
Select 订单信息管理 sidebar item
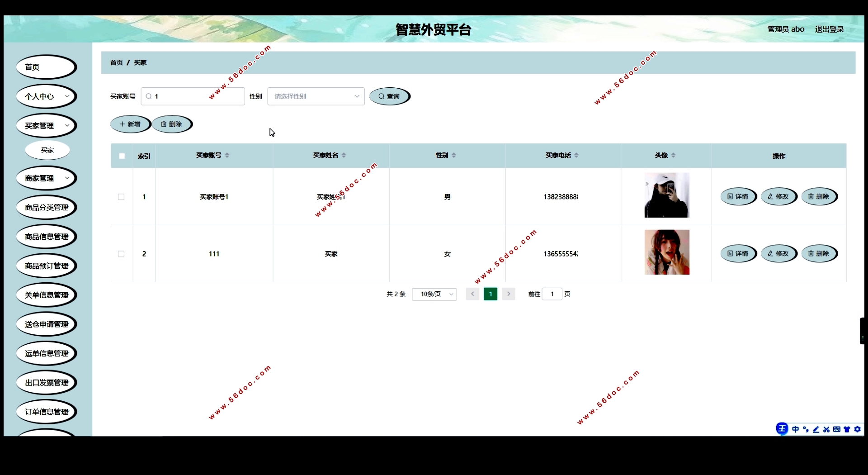click(46, 412)
